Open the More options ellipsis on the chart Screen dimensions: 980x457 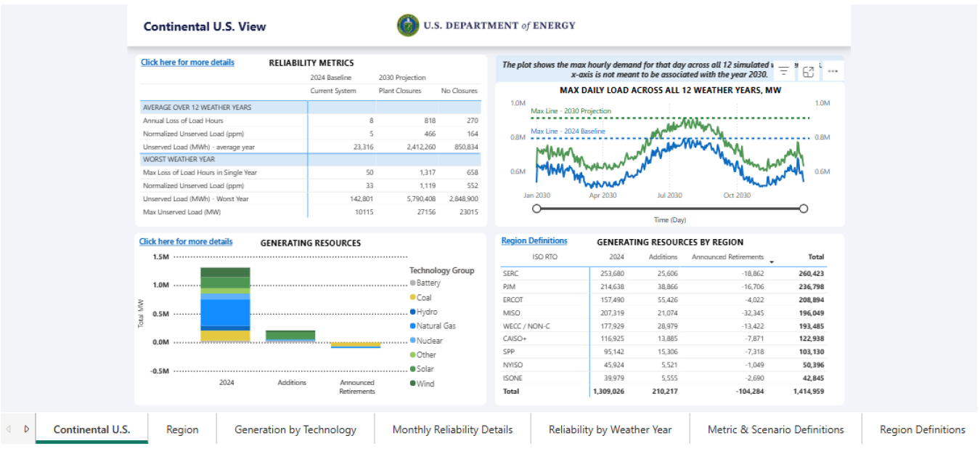click(833, 70)
